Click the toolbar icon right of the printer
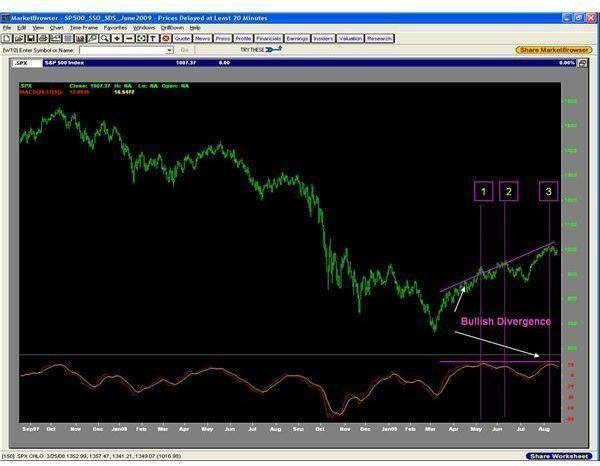 point(55,38)
